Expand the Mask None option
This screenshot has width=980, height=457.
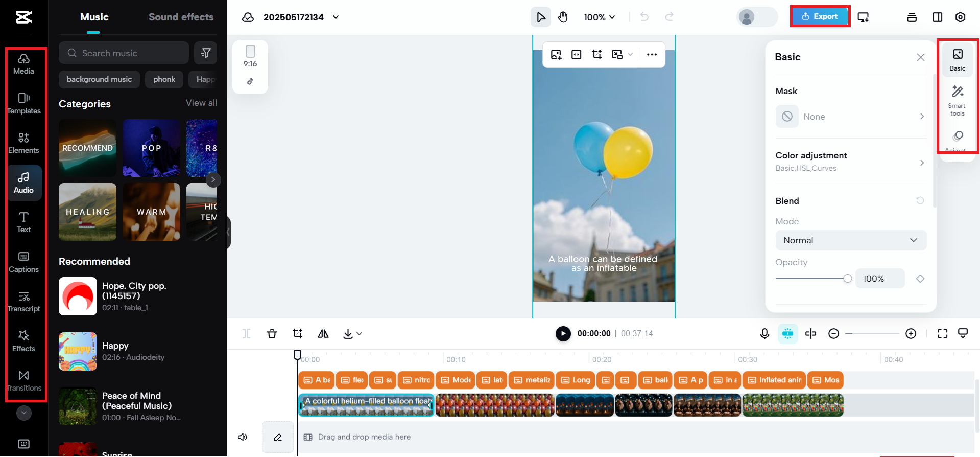tap(851, 117)
